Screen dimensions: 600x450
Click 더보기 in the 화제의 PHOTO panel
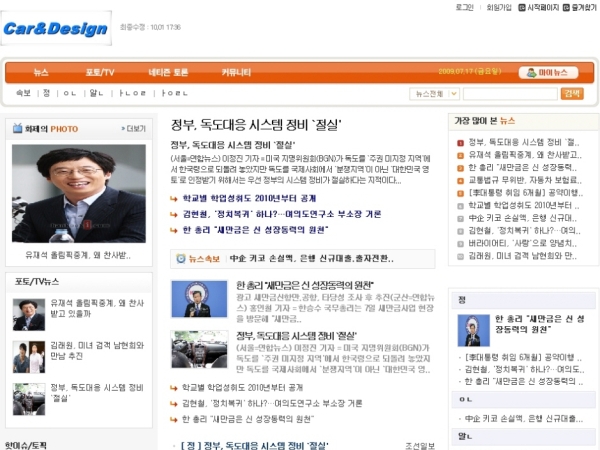click(x=134, y=129)
